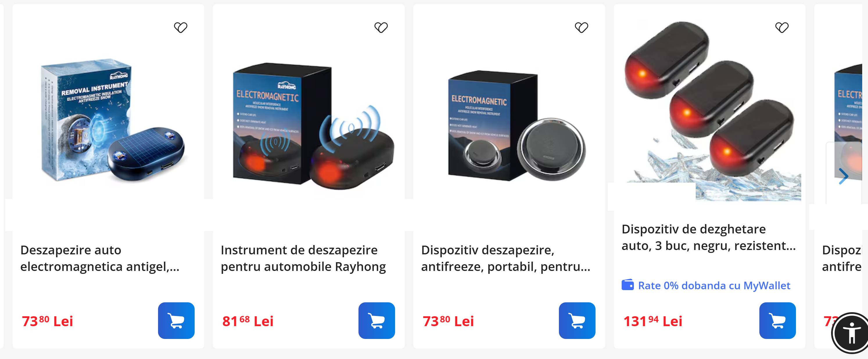Open Deszapezire auto electromagnetica antigel product title
This screenshot has width=868, height=359.
(x=100, y=258)
